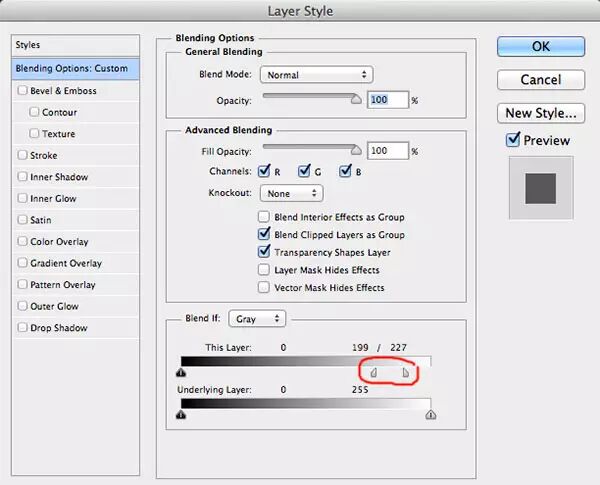Uncheck the R channel checkbox
Viewport: 600px width, 485px height.
[x=264, y=171]
